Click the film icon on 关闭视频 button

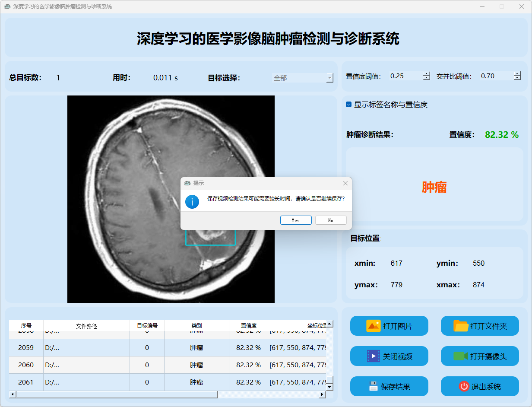pos(373,356)
